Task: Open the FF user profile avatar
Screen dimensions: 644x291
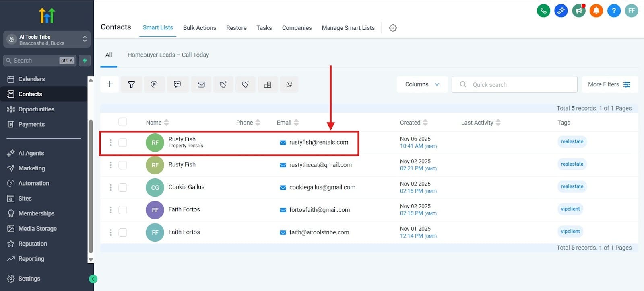Action: click(x=632, y=11)
